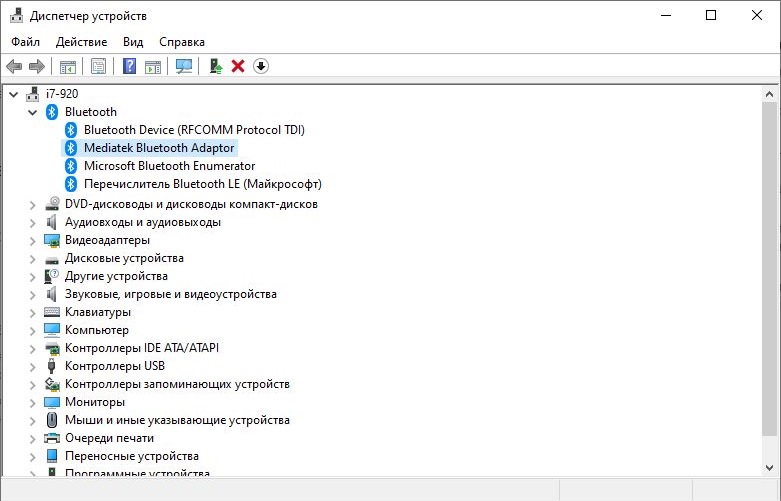Expand Аудиовходы и аудиовыходы chevron

point(32,223)
